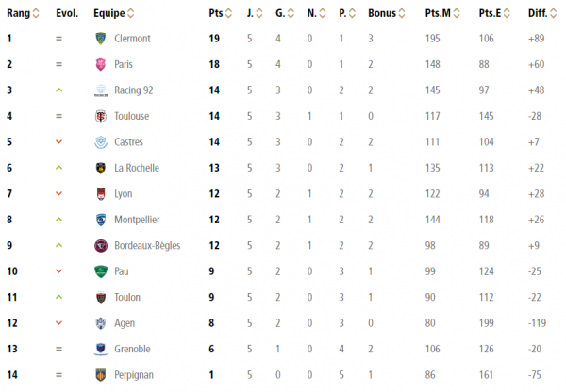Open the Castres team name link
The image size is (566, 392).
click(128, 142)
